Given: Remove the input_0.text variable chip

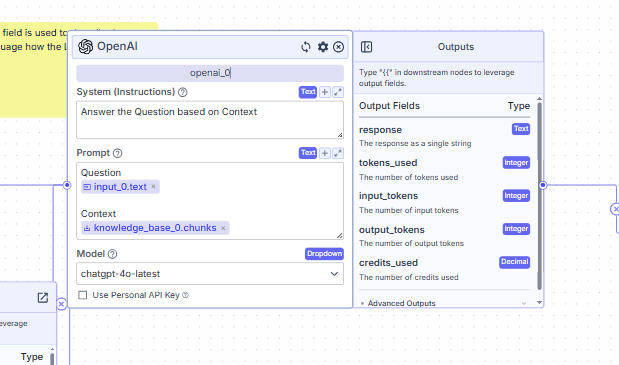Looking at the screenshot, I should [x=154, y=186].
